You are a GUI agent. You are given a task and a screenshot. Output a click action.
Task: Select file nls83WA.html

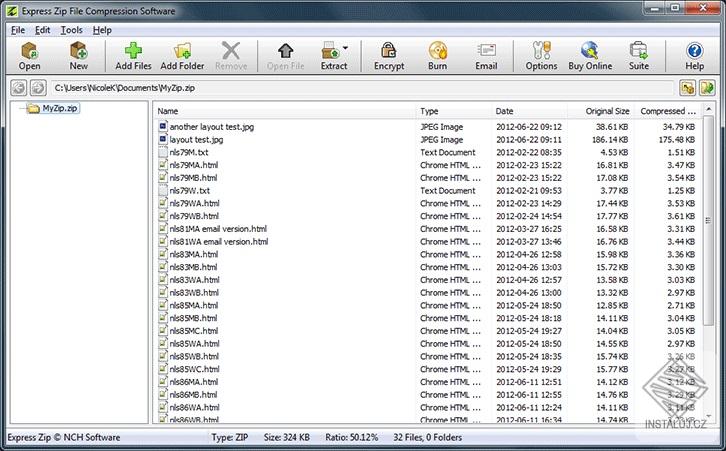pos(194,280)
